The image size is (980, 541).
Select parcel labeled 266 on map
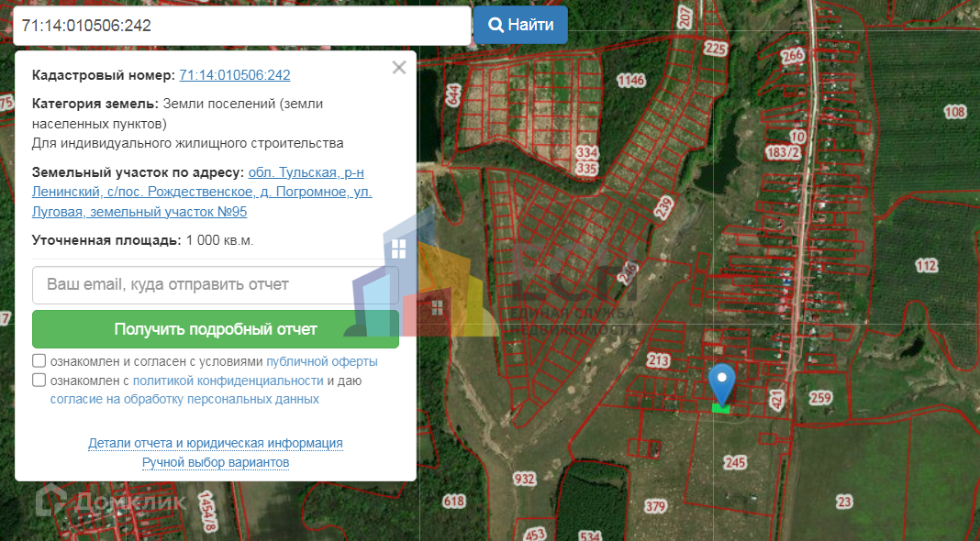pyautogui.click(x=793, y=56)
